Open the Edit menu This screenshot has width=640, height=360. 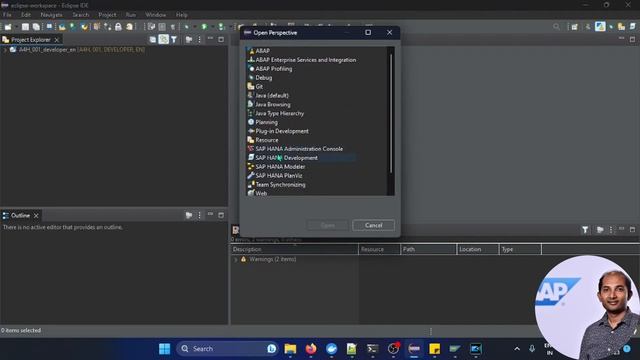tap(26, 15)
